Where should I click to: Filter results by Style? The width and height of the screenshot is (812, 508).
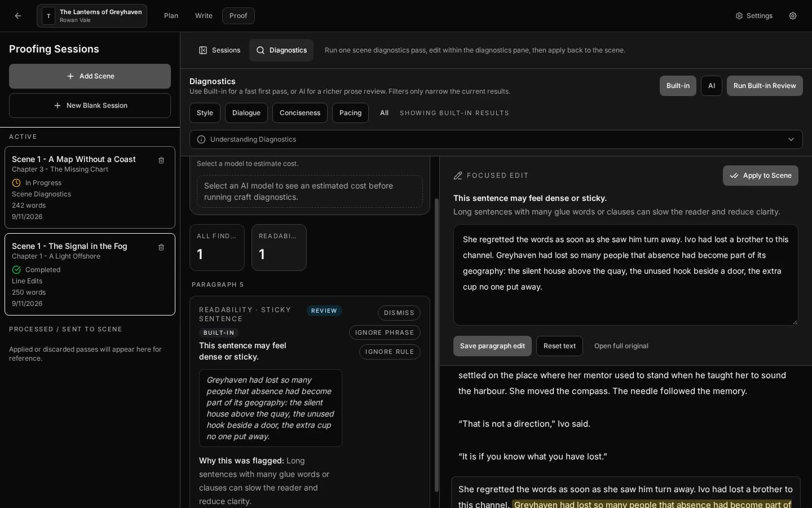coord(205,113)
